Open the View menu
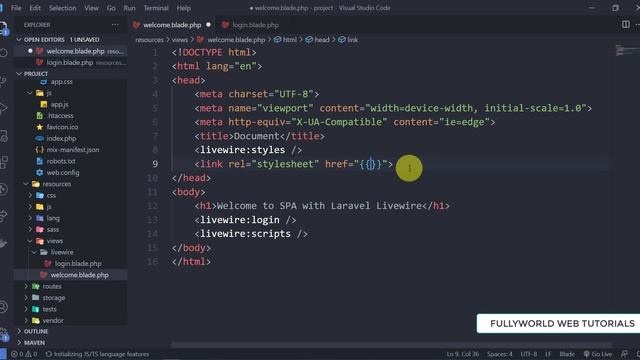This screenshot has width=640, height=360. click(x=91, y=8)
